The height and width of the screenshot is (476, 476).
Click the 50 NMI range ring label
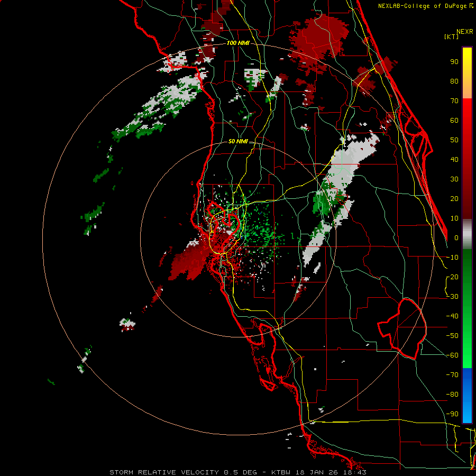238,141
